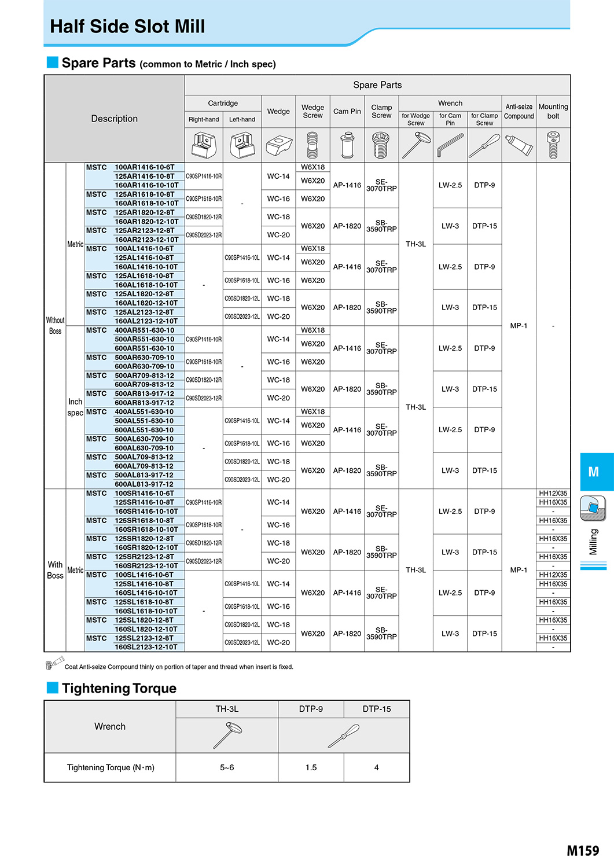Click the DTP screwdriver image in torque table
The height and width of the screenshot is (868, 614).
pos(344,735)
